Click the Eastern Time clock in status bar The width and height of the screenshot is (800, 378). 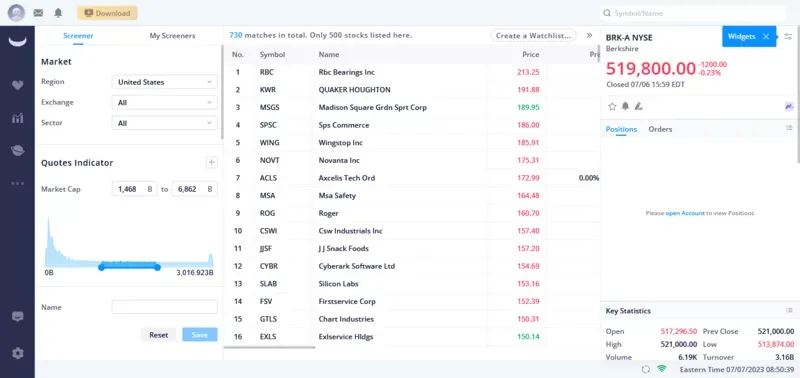click(x=736, y=369)
